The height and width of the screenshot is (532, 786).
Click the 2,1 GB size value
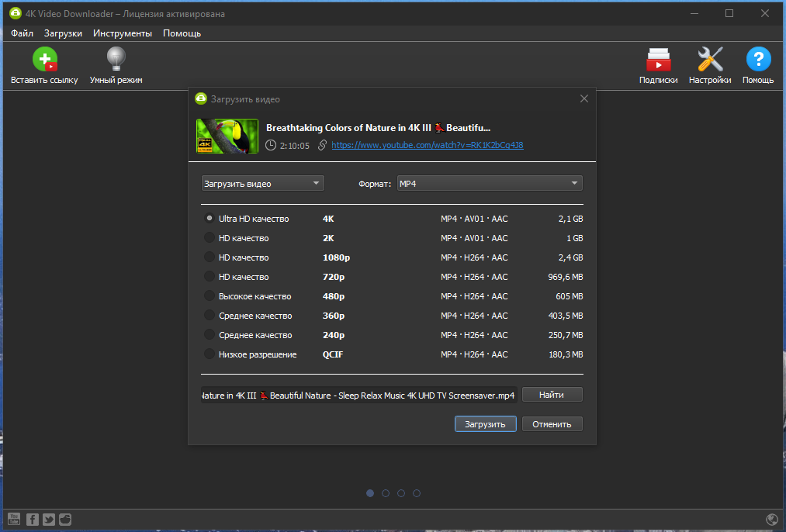pos(570,219)
